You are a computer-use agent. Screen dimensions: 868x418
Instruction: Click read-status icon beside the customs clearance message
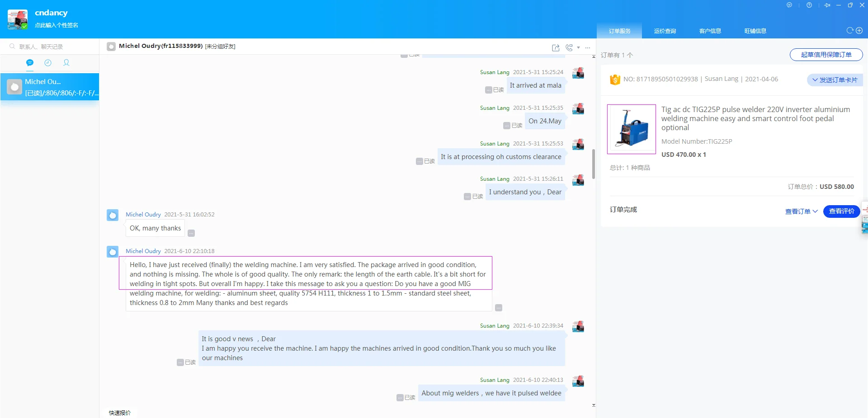[x=420, y=161]
